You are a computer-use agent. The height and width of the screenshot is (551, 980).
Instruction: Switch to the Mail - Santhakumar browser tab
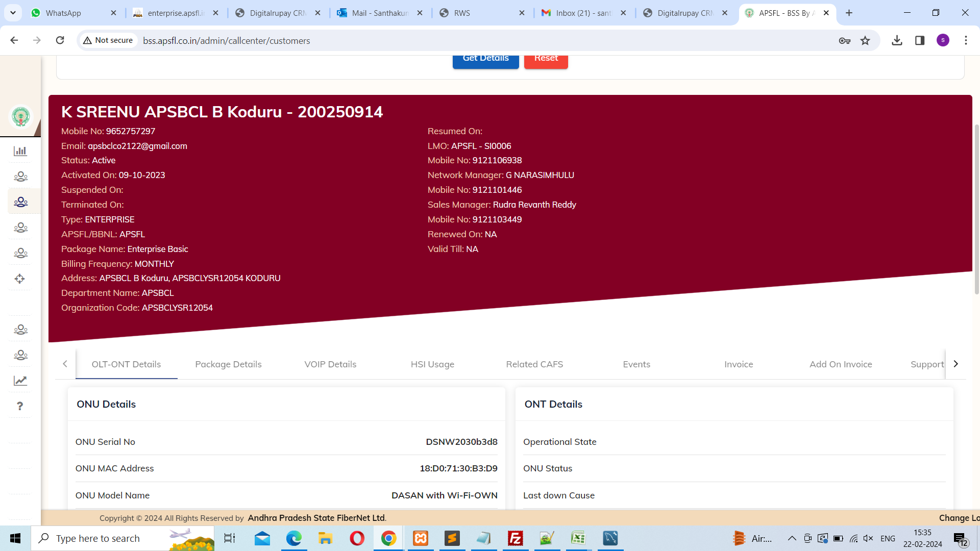pyautogui.click(x=379, y=13)
